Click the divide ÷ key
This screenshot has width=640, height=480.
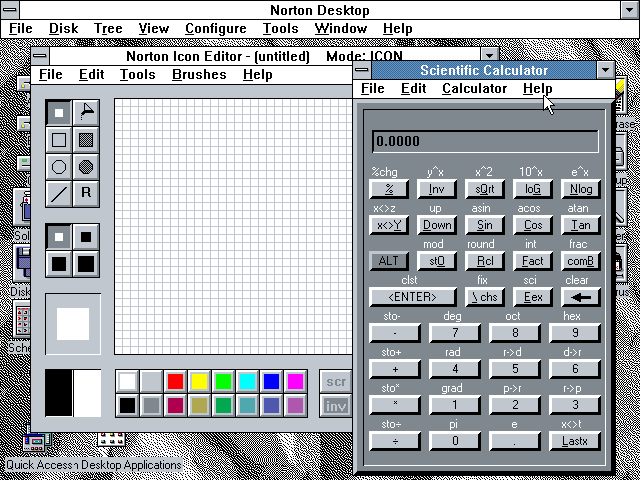[395, 441]
